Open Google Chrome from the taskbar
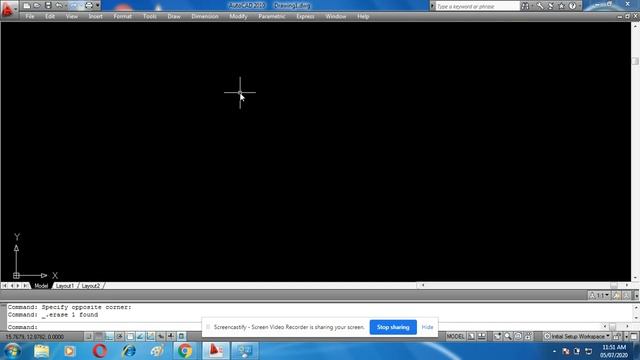 click(185, 351)
